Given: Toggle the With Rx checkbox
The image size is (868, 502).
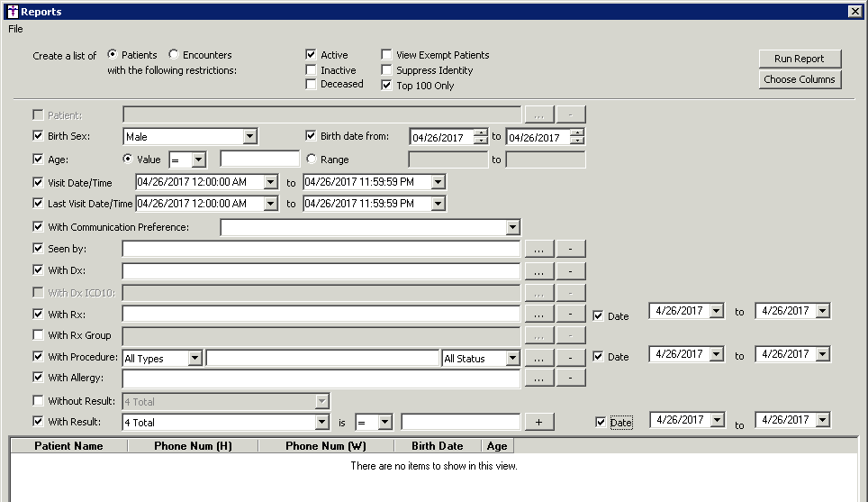Looking at the screenshot, I should point(38,315).
